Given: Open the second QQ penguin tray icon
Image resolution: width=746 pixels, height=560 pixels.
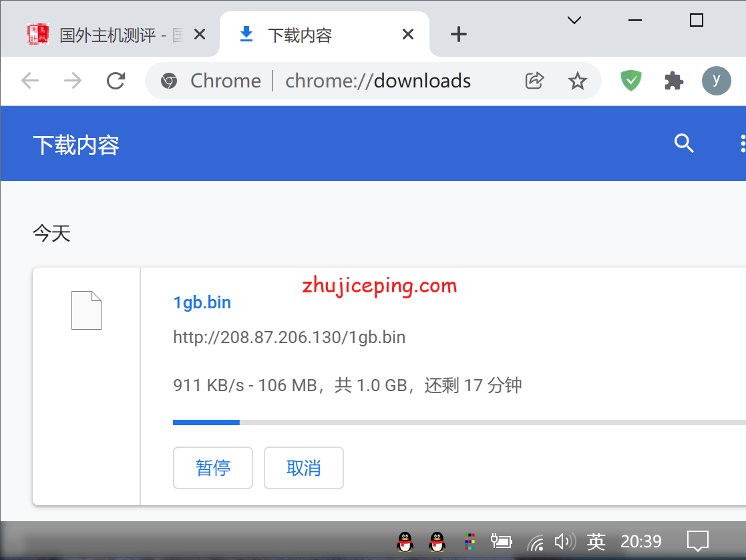Looking at the screenshot, I should point(437,541).
